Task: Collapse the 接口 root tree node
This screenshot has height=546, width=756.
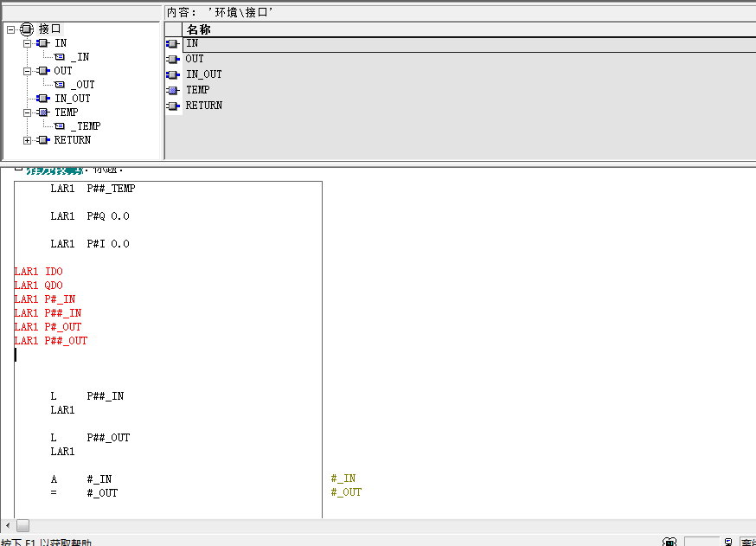Action: 10,29
